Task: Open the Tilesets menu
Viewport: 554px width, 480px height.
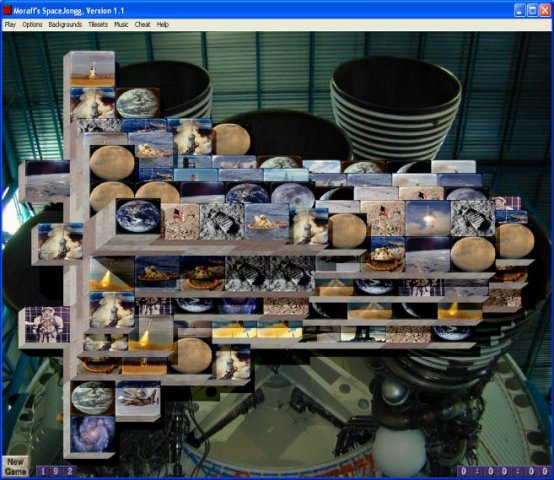Action: [x=98, y=24]
